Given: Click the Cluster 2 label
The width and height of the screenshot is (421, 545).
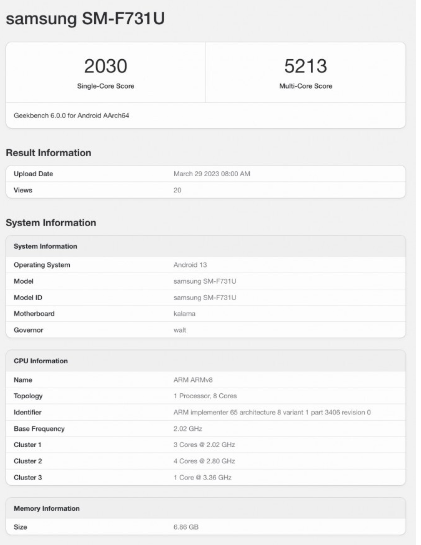Looking at the screenshot, I should 28,461.
